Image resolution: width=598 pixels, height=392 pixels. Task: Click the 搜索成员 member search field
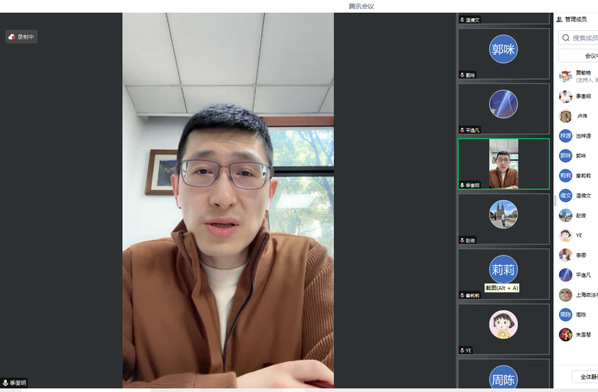click(x=578, y=37)
